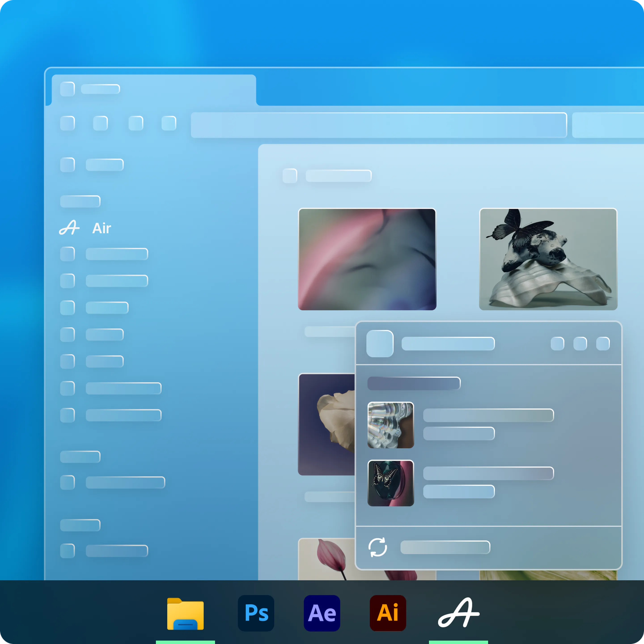Open After Effects taskbar icon

(x=322, y=613)
